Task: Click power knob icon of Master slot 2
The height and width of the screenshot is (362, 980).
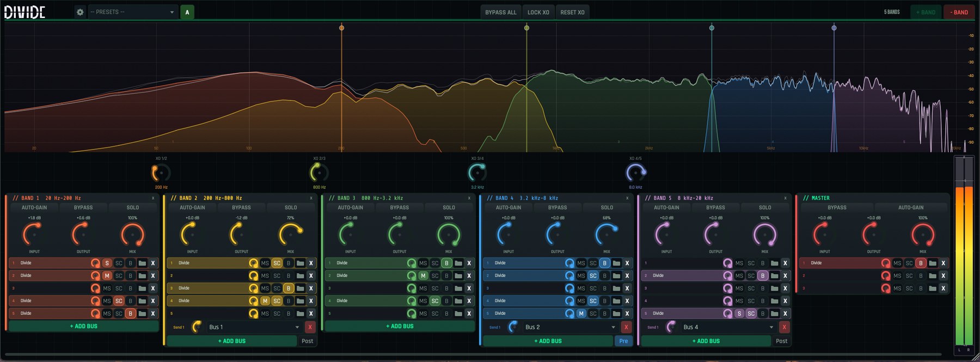Action: (886, 276)
